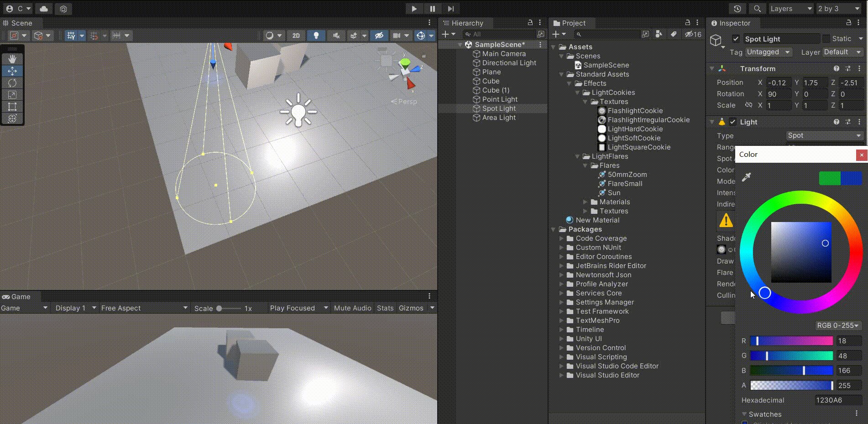Pick a color with the eyedropper tool
Screen dimensions: 868x424
[745, 177]
